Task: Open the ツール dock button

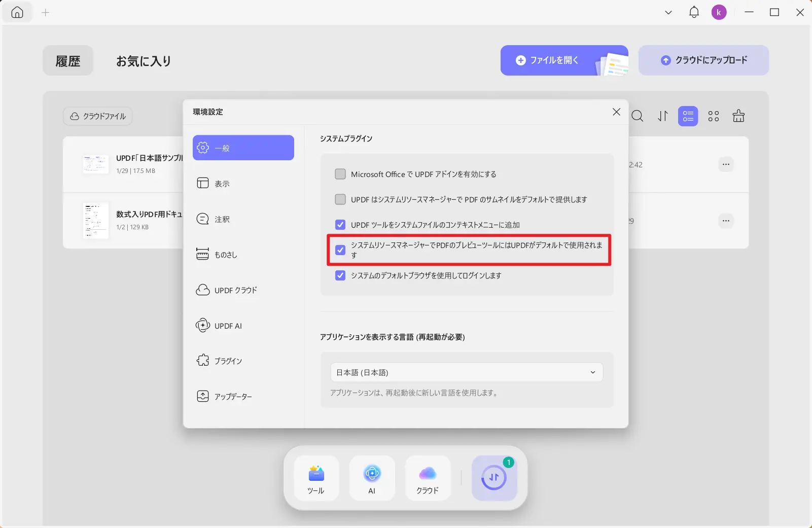Action: click(x=316, y=478)
